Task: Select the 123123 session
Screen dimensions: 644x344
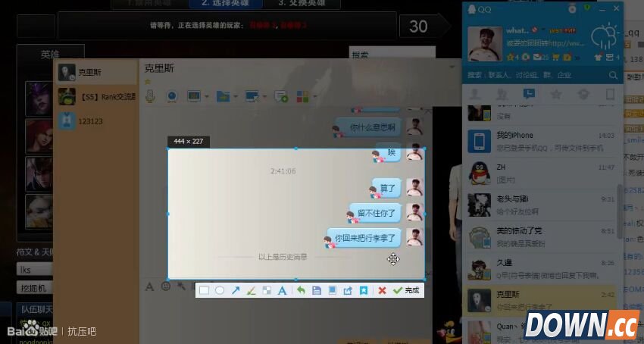Action: coord(96,121)
